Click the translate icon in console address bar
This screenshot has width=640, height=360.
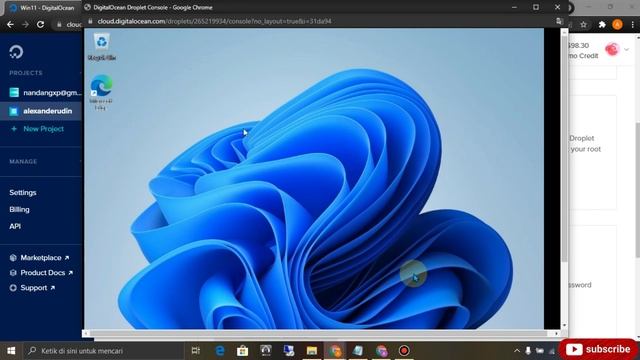coord(560,21)
